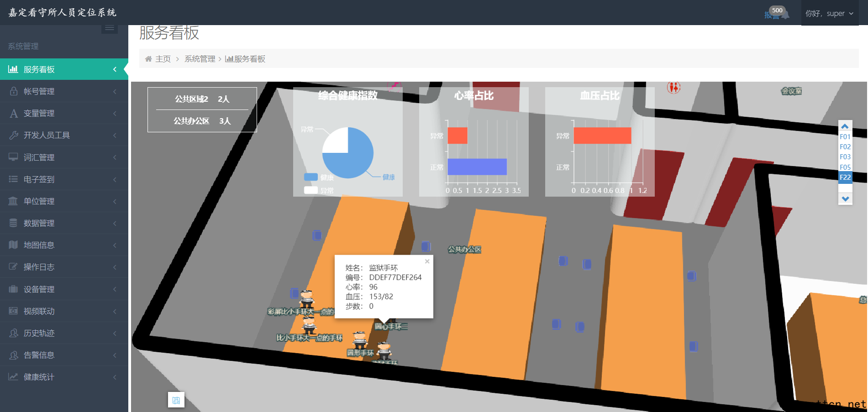The image size is (868, 412).
Task: Select floor F01 in floor selector
Action: click(845, 137)
